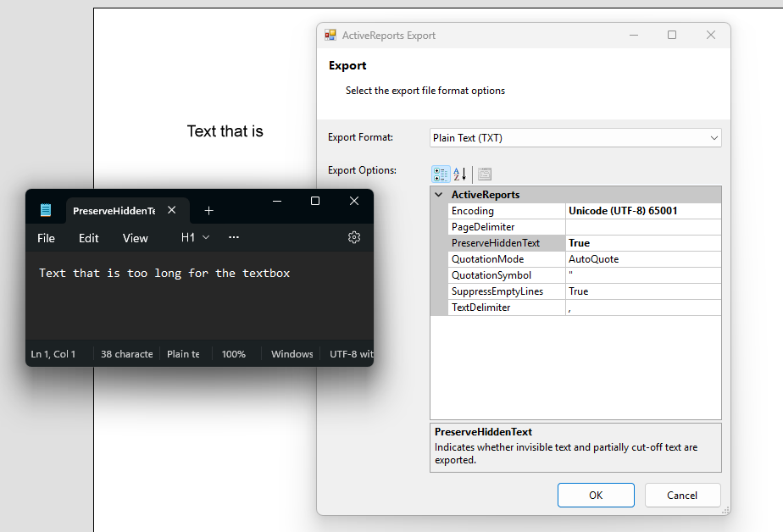
Task: Open the Edit menu in Notepad
Action: [x=88, y=238]
